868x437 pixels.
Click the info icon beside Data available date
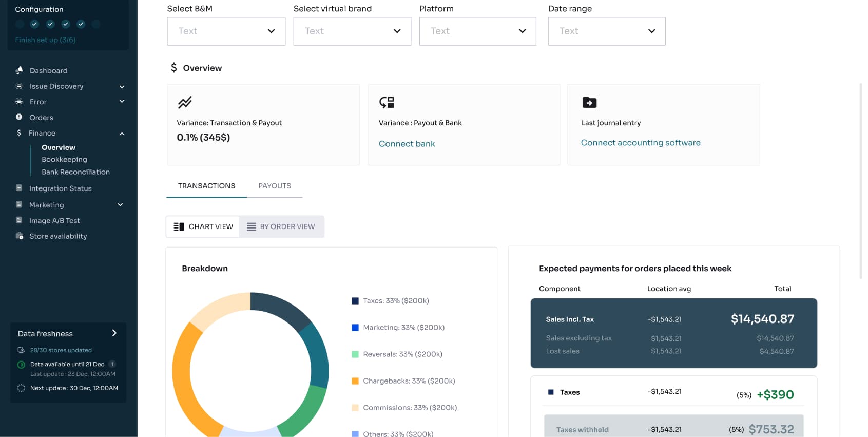(112, 364)
